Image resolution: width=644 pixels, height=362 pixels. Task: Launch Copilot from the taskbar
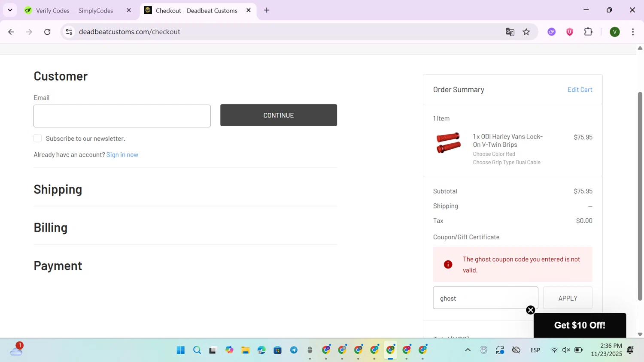pyautogui.click(x=229, y=350)
